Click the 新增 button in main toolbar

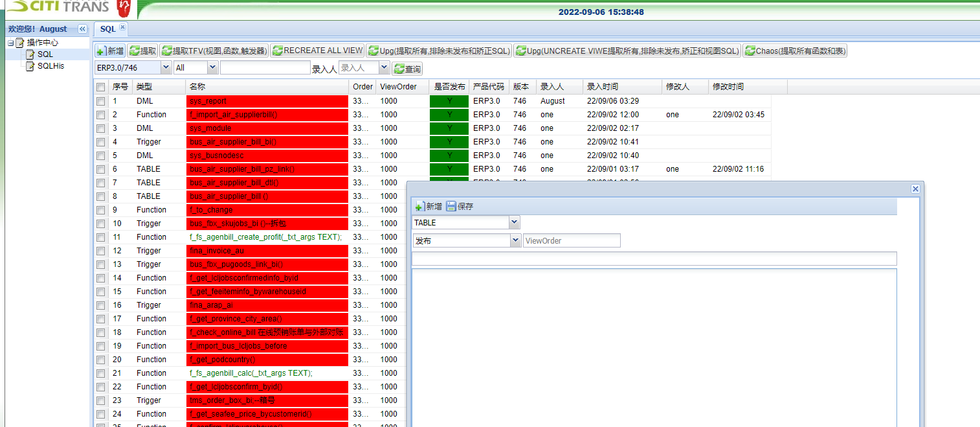[x=110, y=51]
